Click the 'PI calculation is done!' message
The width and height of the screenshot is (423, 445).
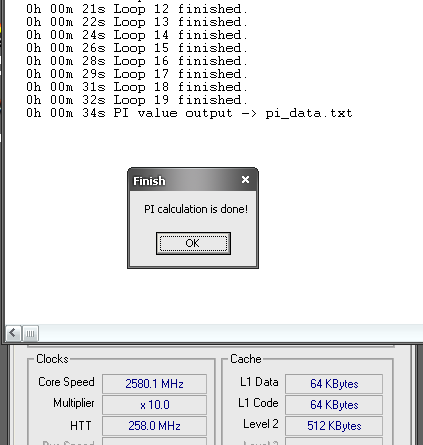(x=196, y=209)
